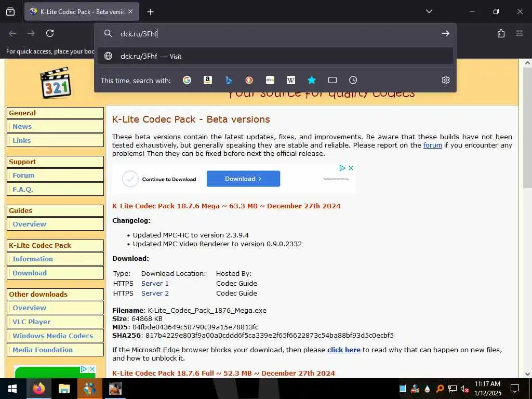Search in History clock icon
The width and height of the screenshot is (532, 399).
click(x=353, y=80)
